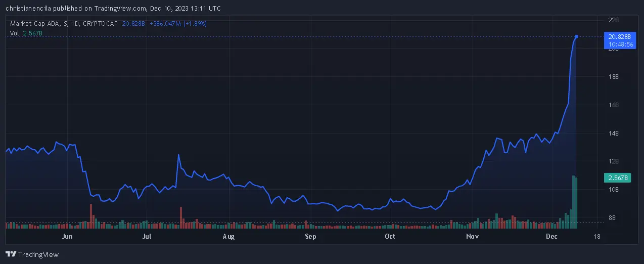Click the TradingView wordmark text
The width and height of the screenshot is (644, 264).
[39, 254]
